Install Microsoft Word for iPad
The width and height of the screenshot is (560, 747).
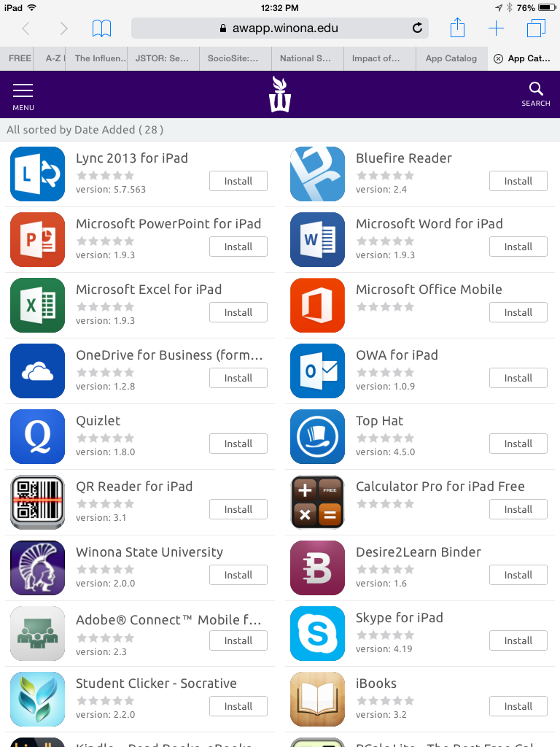pos(518,247)
